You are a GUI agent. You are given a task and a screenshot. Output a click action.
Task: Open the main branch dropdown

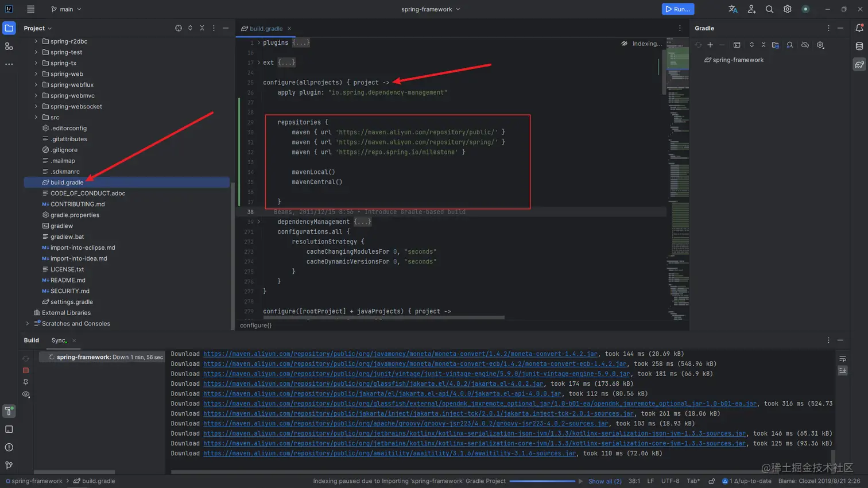(x=67, y=9)
